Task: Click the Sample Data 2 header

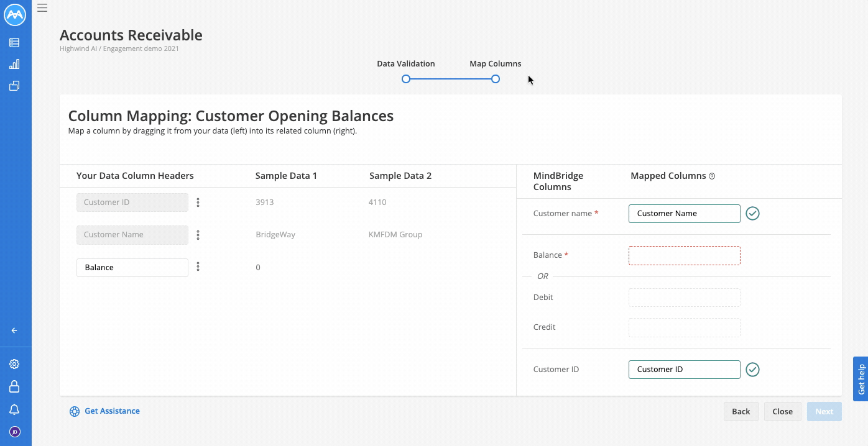Action: pos(400,176)
